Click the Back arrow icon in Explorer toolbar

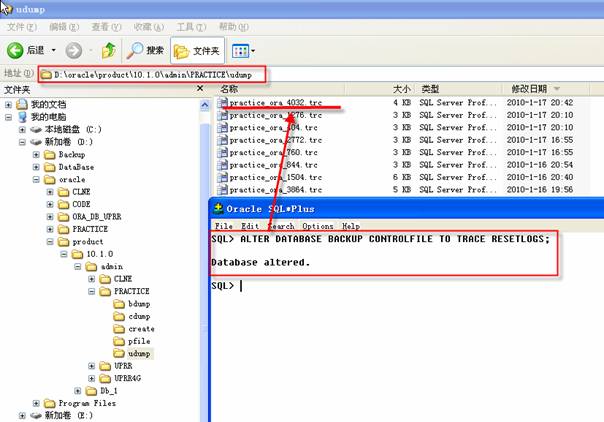tap(15, 50)
